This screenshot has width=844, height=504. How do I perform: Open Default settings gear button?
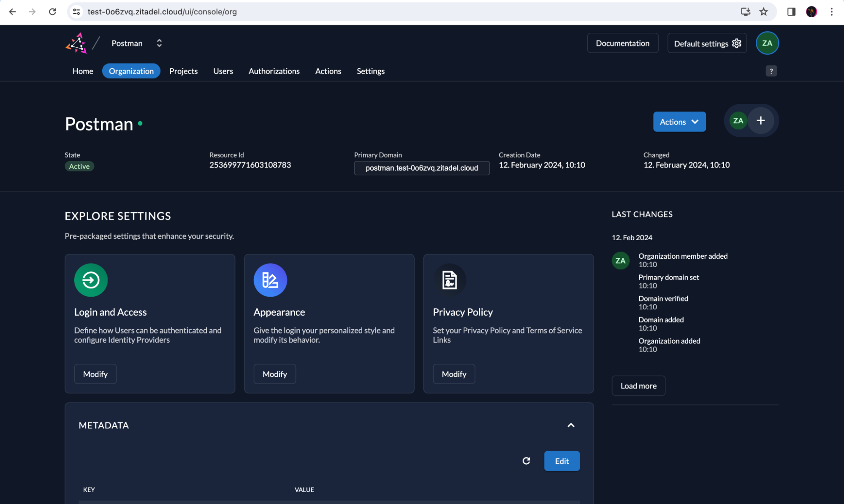707,43
